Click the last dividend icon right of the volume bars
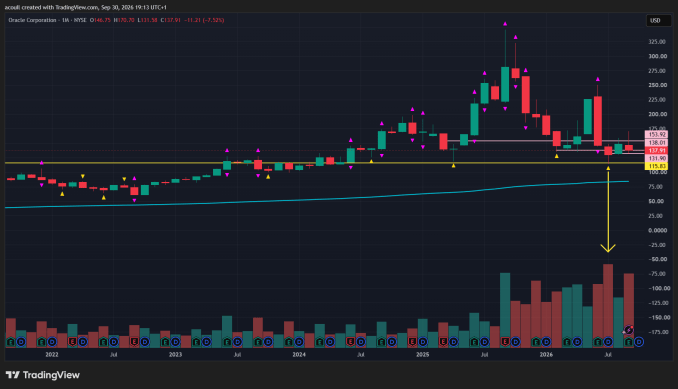 [639, 342]
